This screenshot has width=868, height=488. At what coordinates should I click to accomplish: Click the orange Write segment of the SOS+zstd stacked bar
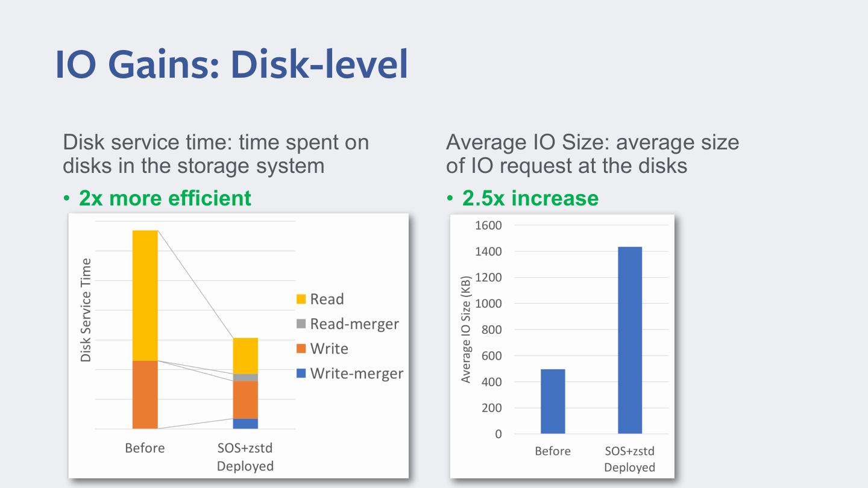[245, 399]
